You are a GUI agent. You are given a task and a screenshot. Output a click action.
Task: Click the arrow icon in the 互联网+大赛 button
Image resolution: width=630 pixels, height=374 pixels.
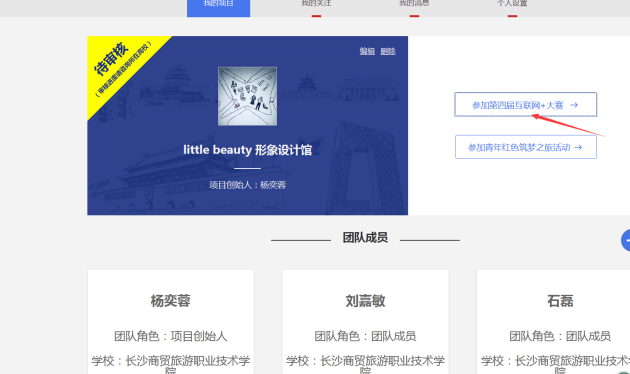(574, 105)
